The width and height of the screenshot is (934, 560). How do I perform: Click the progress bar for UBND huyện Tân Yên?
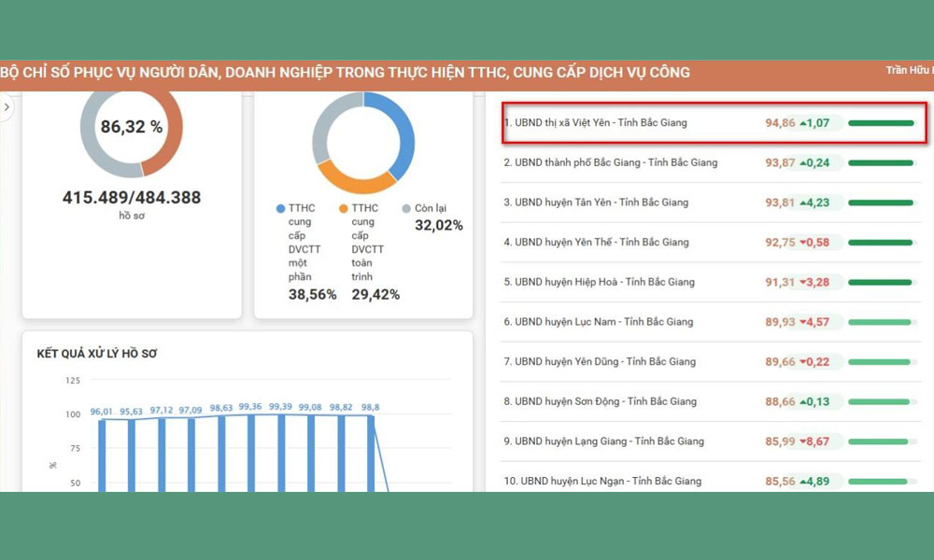tap(881, 203)
